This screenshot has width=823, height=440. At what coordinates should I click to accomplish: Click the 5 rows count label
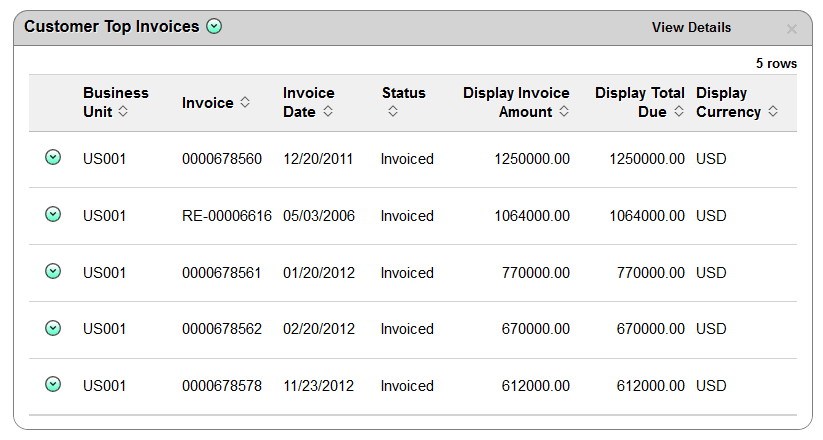[x=776, y=64]
